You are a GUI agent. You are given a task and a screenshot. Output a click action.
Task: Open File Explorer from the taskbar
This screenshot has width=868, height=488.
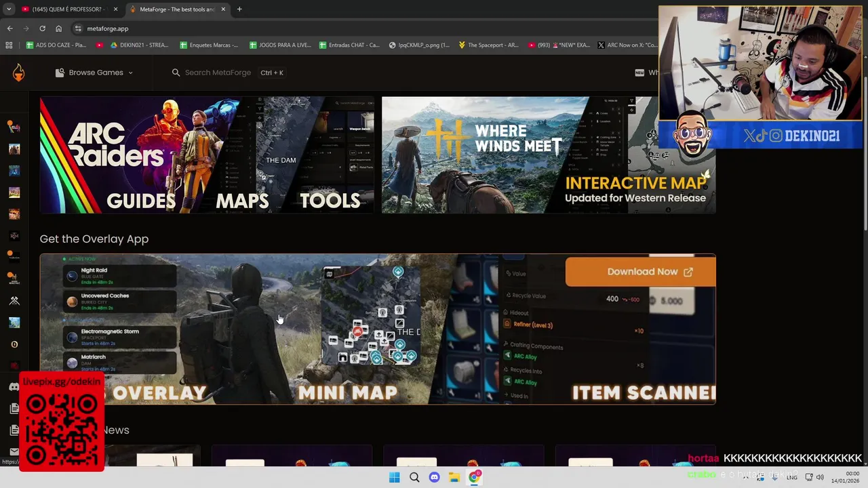[454, 477]
